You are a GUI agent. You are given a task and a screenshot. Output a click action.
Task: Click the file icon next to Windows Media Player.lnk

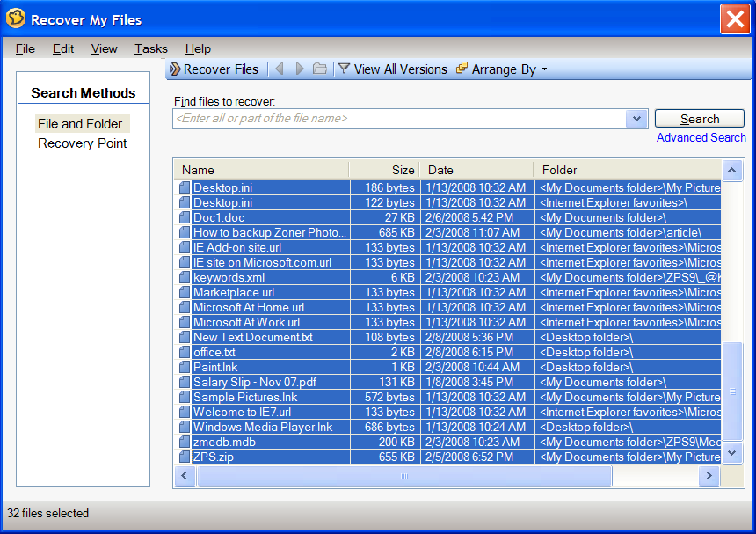pyautogui.click(x=185, y=427)
